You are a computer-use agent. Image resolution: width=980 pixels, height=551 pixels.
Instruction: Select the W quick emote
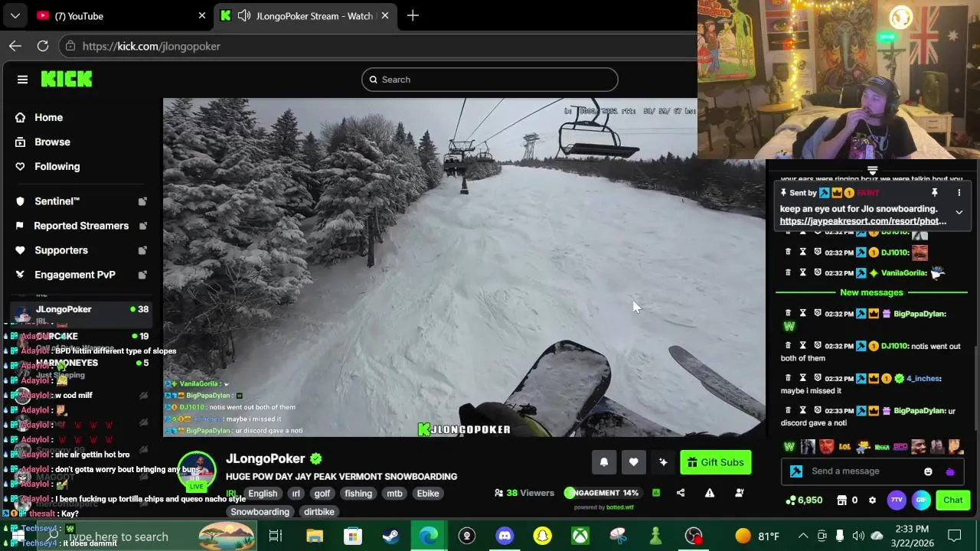(x=789, y=446)
